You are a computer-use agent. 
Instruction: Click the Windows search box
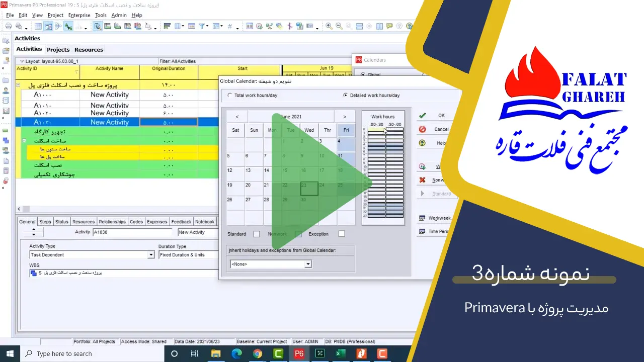tap(93, 353)
